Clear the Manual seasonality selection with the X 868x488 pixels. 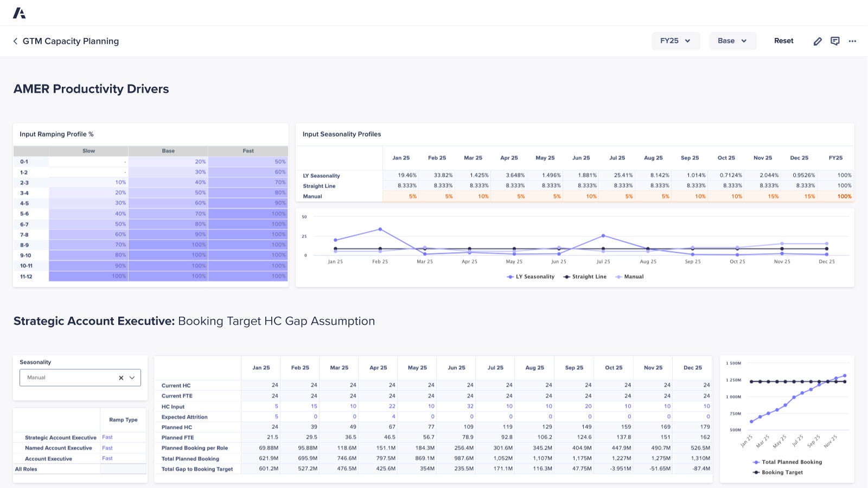(120, 377)
